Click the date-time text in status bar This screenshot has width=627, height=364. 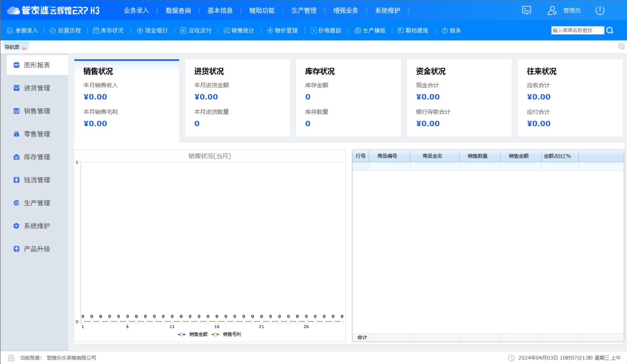tap(570, 358)
